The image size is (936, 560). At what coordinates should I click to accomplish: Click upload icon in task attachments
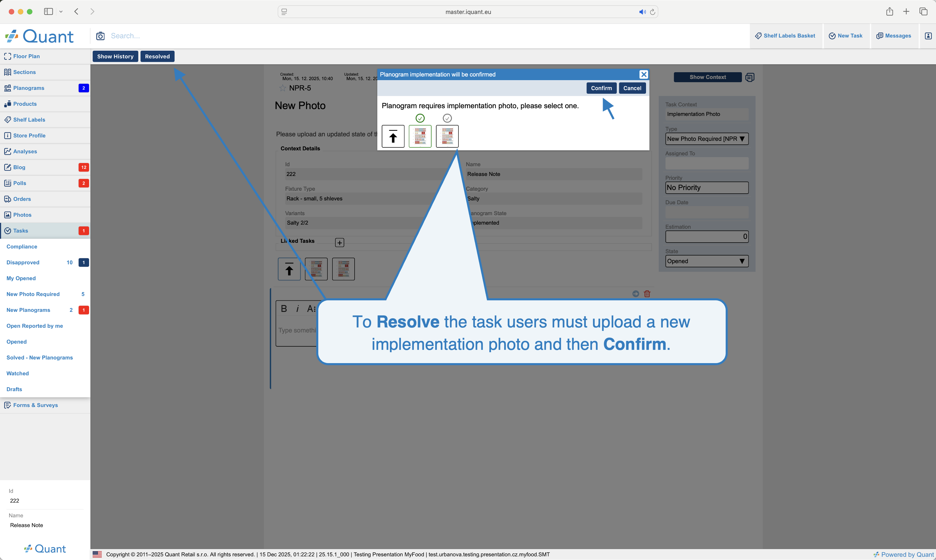(x=289, y=269)
